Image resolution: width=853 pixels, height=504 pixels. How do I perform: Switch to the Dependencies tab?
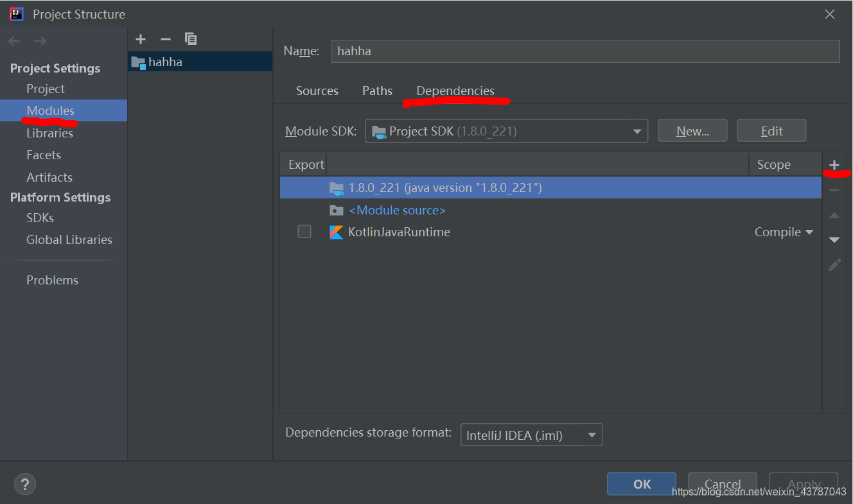click(455, 91)
